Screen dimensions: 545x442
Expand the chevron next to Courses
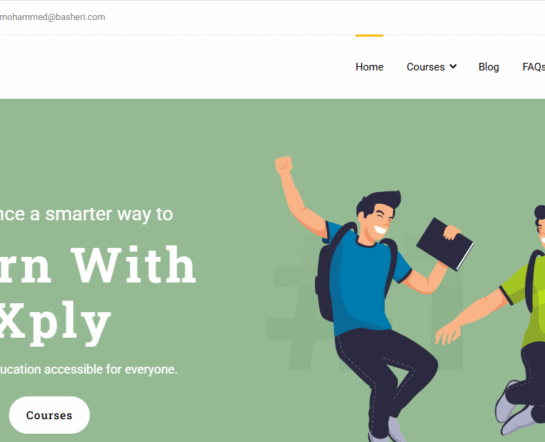tap(453, 66)
